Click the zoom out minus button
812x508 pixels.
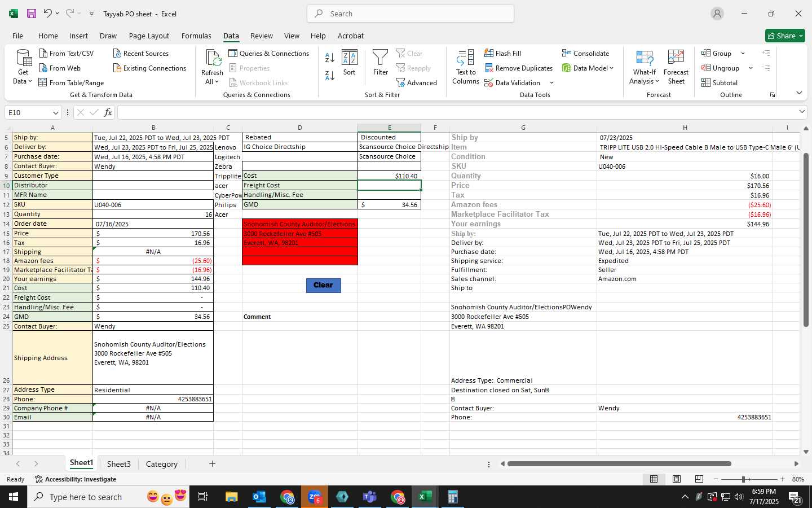[716, 479]
